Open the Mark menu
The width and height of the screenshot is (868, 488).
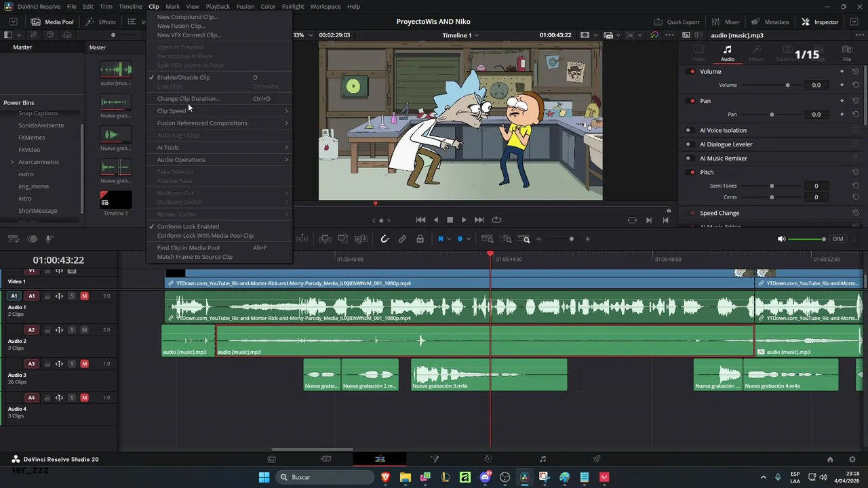pos(173,6)
